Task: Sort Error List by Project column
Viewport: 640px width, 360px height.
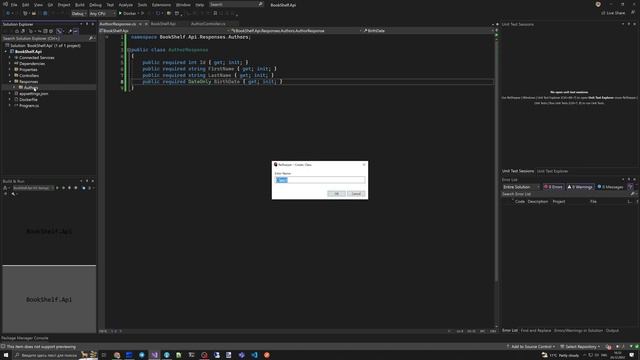Action: 559,202
